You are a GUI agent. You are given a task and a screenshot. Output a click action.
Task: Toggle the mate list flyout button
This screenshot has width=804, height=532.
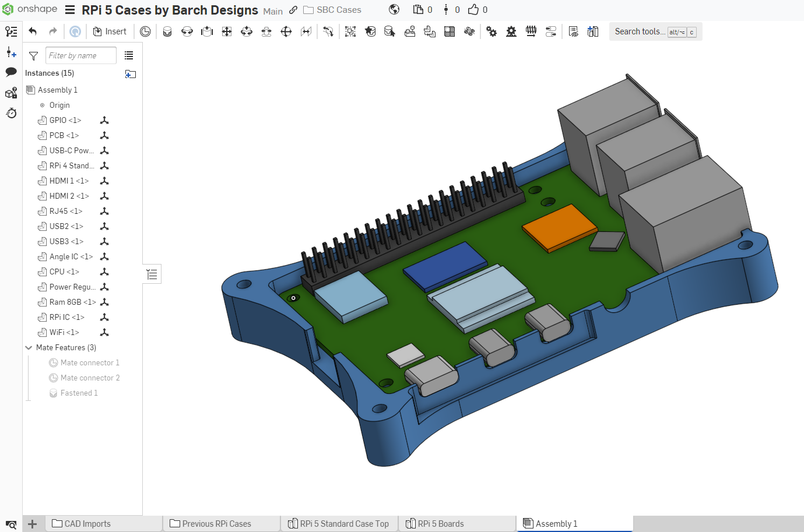[x=152, y=274]
